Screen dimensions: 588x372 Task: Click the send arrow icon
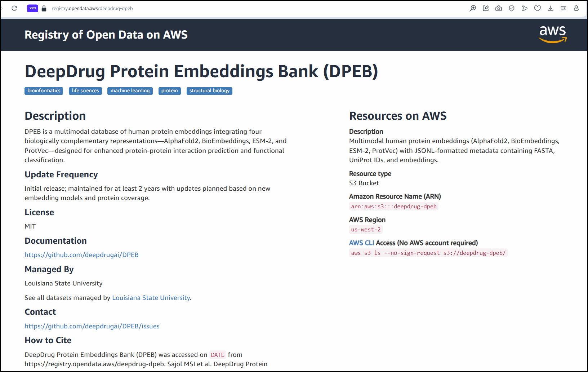pyautogui.click(x=525, y=8)
